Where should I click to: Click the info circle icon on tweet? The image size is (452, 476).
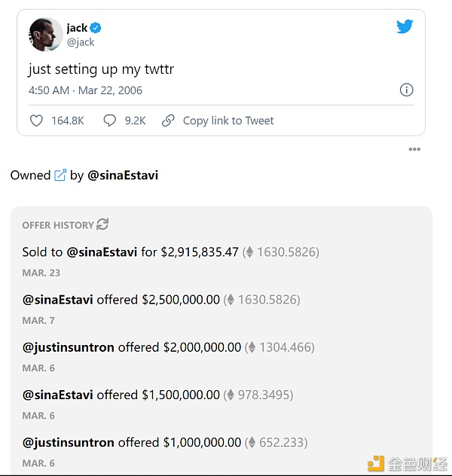click(x=406, y=90)
